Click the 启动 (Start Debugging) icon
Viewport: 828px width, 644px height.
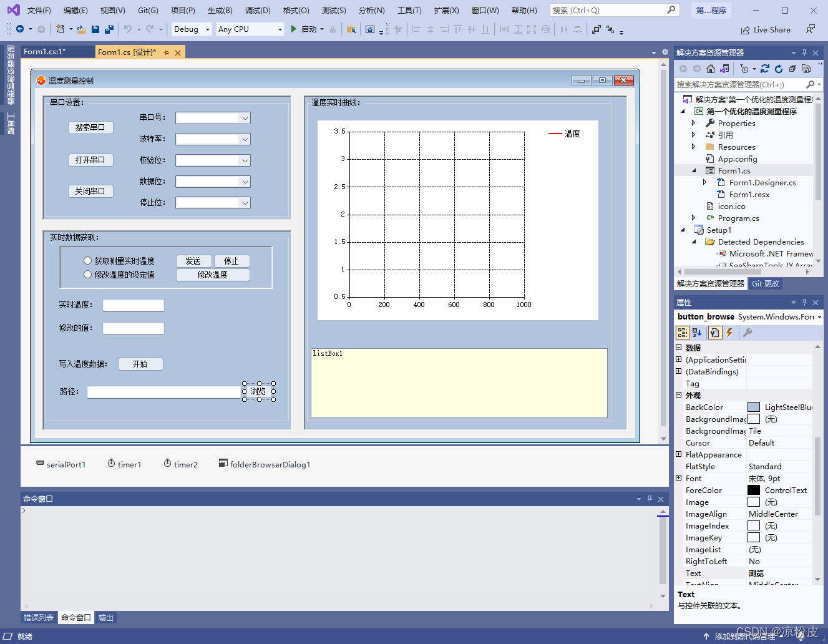pyautogui.click(x=293, y=29)
